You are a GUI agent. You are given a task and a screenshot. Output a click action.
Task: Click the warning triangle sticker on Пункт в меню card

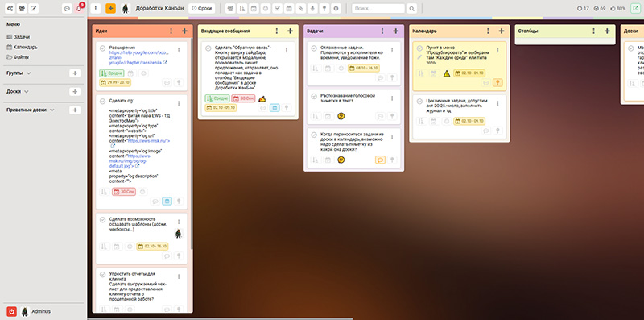447,73
